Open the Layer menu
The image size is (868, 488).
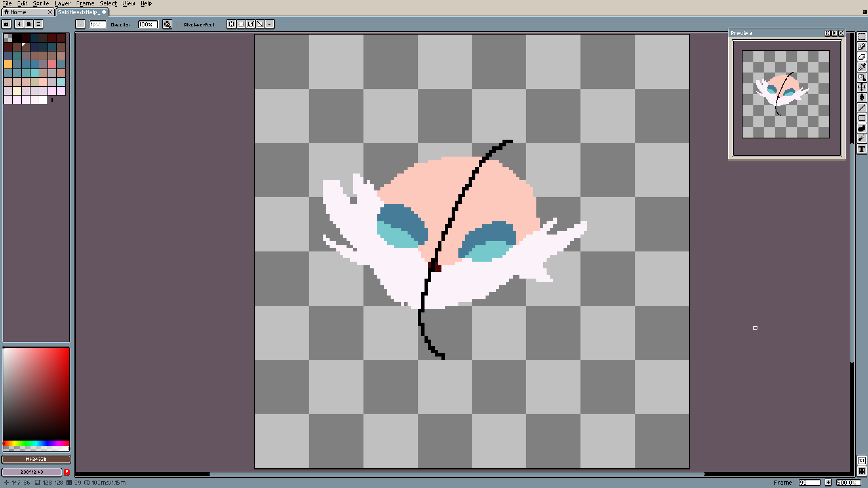click(63, 3)
